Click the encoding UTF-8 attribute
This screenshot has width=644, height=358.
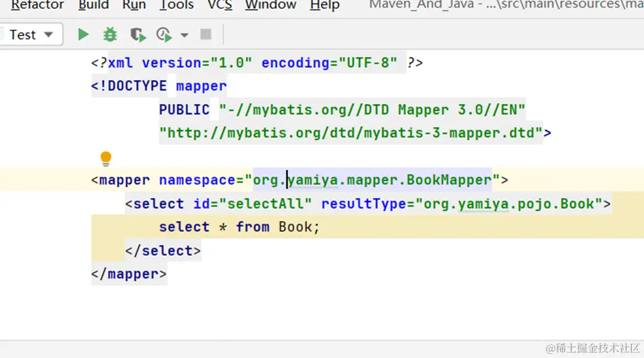pos(330,63)
